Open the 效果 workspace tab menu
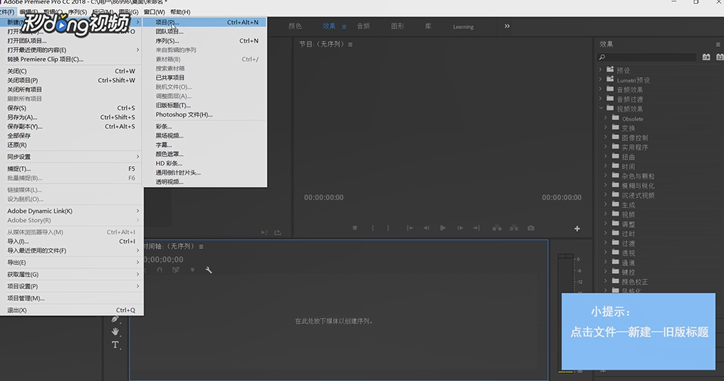This screenshot has height=381, width=724. [x=344, y=27]
